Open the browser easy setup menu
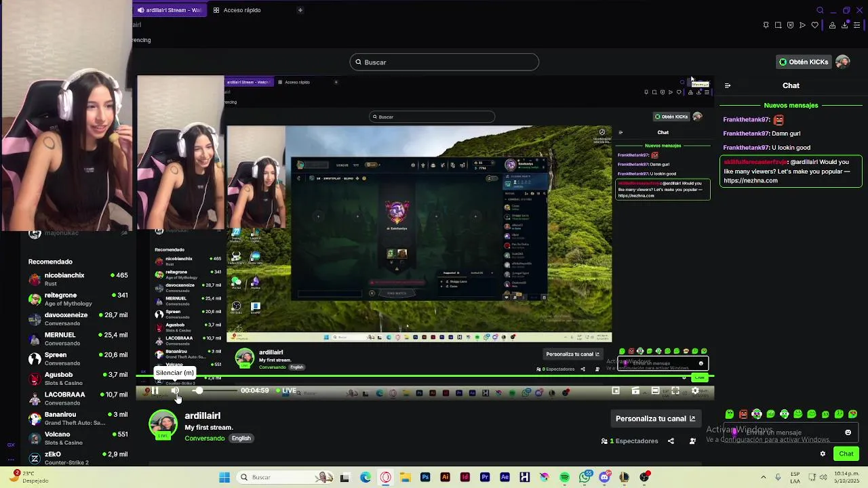This screenshot has width=868, height=488. coord(857,25)
